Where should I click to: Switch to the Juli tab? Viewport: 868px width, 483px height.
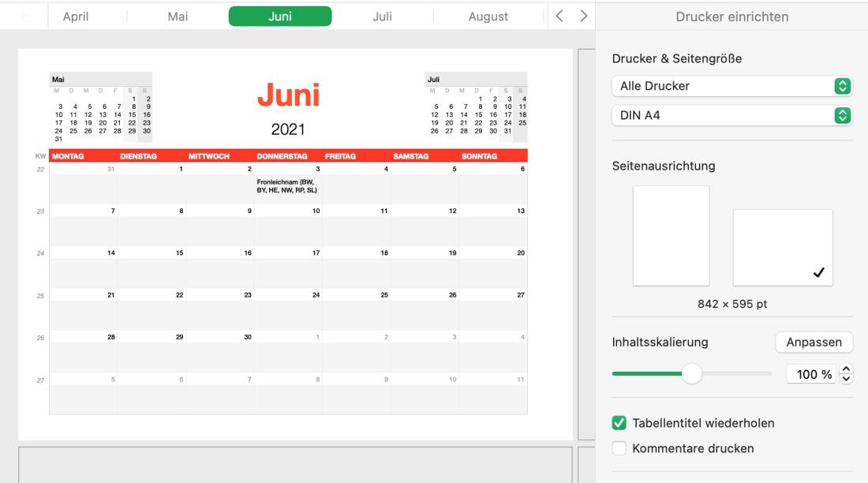(382, 14)
